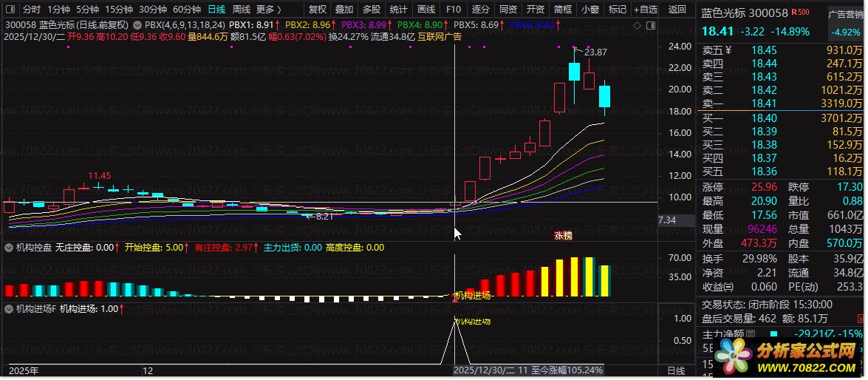The width and height of the screenshot is (868, 380).
Task: Open the 统计 statistics tool
Action: [399, 10]
